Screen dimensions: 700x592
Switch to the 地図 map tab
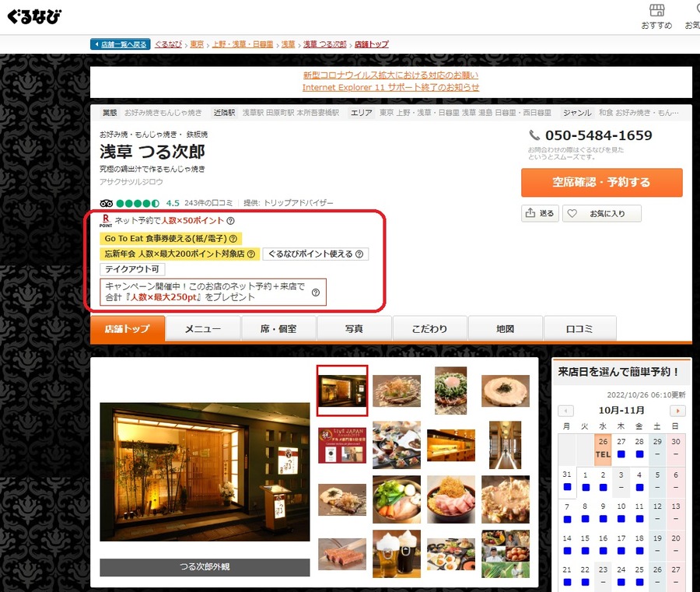[505, 328]
